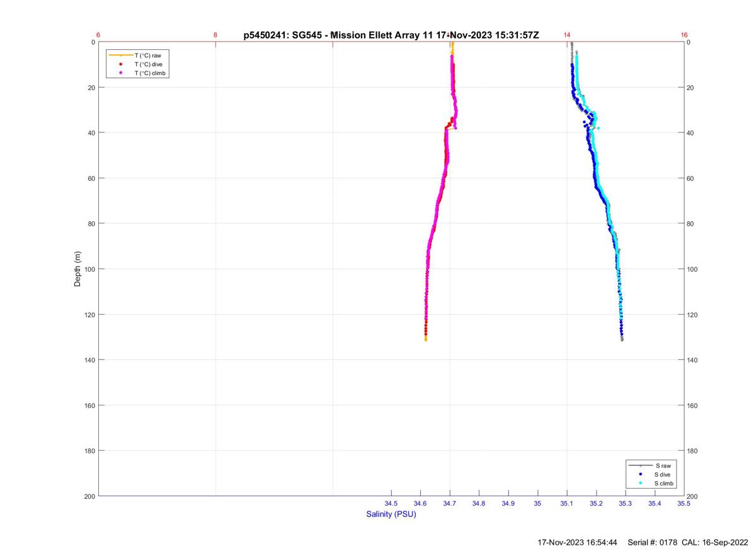Click the salinity tick label 35.3

tap(626, 503)
